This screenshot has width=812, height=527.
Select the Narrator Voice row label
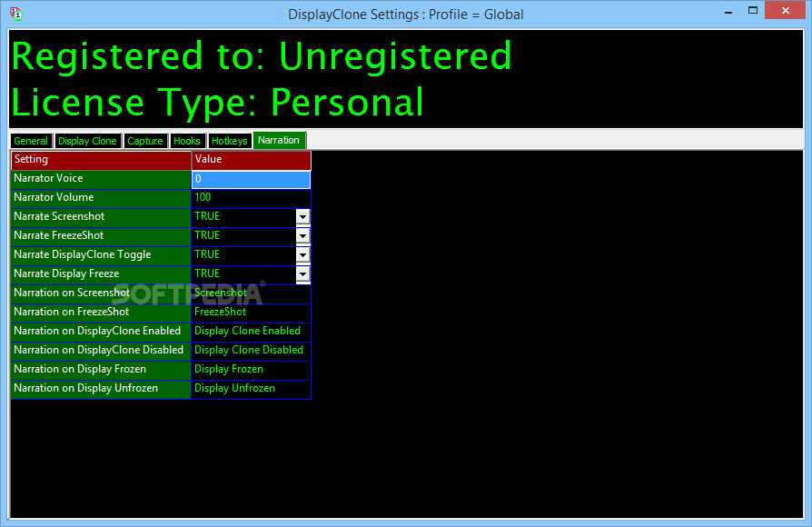(101, 179)
